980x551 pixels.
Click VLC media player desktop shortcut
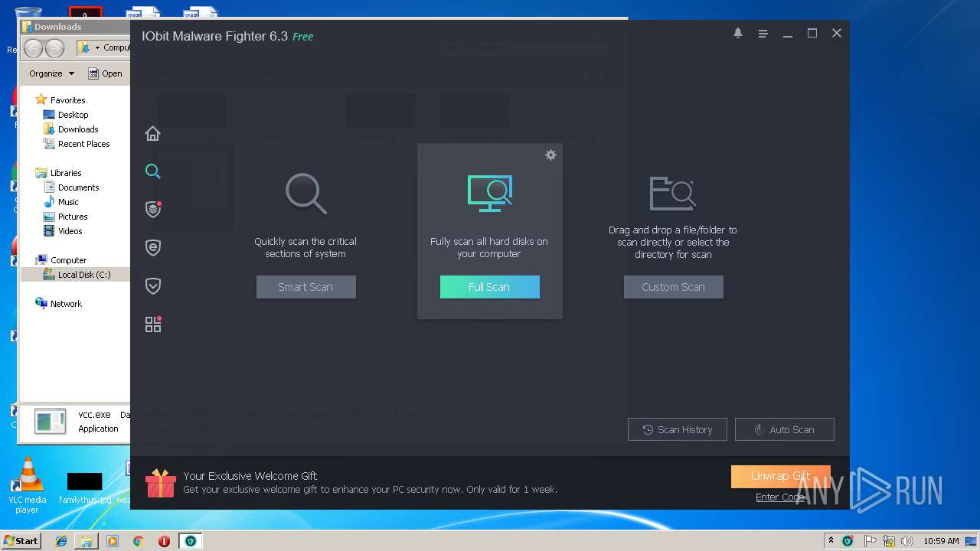(27, 484)
